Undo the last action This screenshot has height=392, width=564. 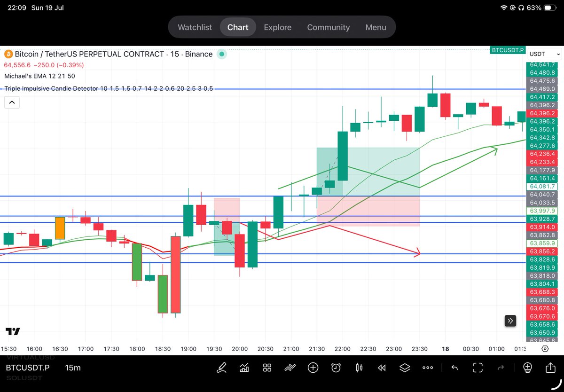pos(454,368)
